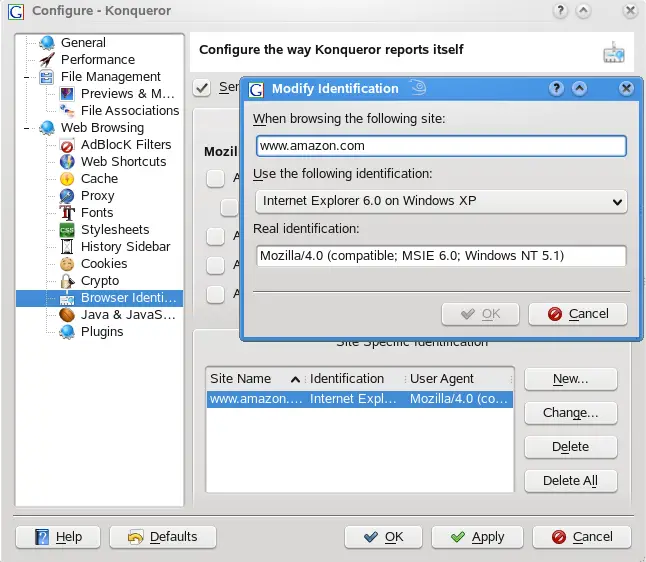
Task: Open the Cache settings icon
Action: (67, 179)
